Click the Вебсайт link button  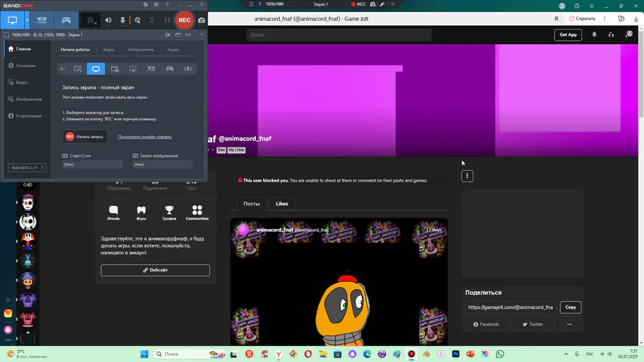tap(155, 270)
